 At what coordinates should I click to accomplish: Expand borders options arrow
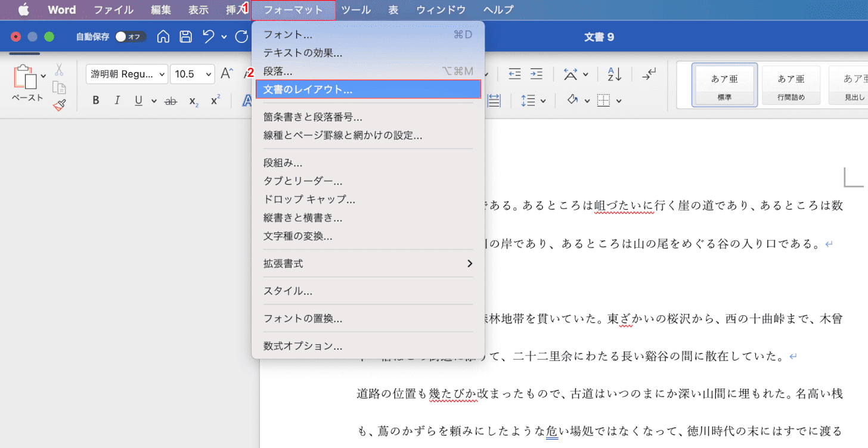tap(619, 101)
